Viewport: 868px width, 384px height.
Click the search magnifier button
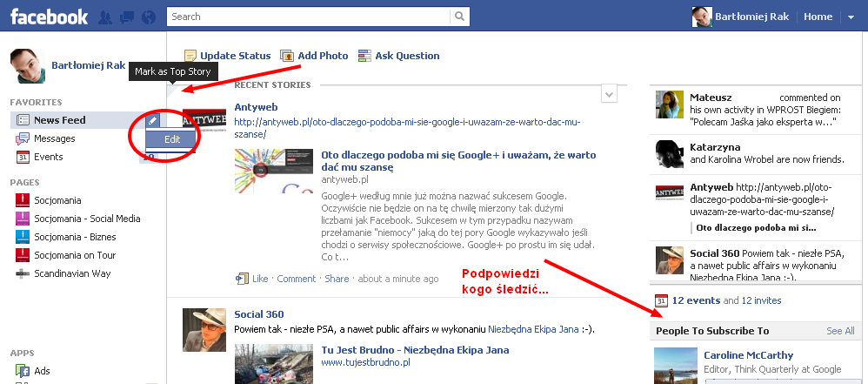[x=459, y=17]
